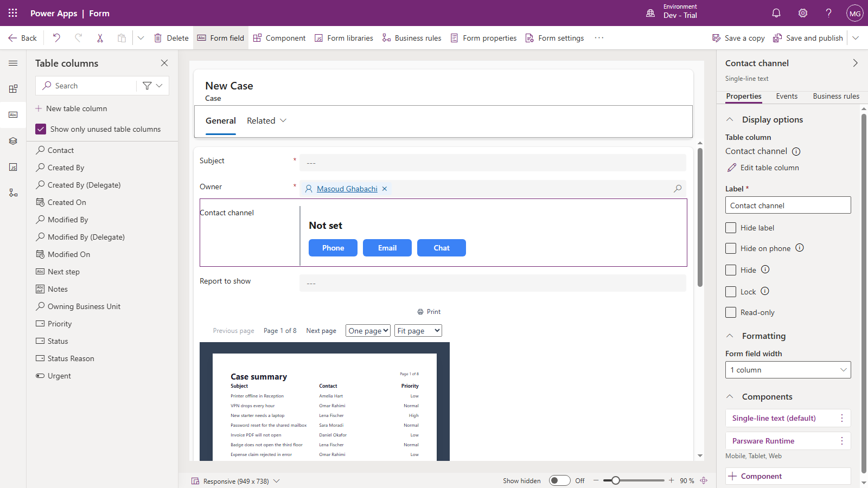Screen dimensions: 868x488
Task: Open the Form libraries JS rail icon
Action: 13,167
